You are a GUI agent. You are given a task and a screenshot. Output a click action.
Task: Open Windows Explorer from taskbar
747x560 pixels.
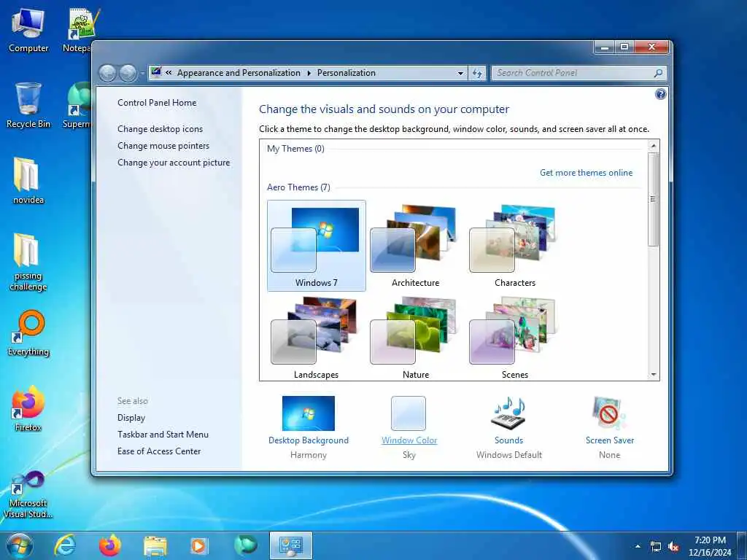tap(155, 547)
